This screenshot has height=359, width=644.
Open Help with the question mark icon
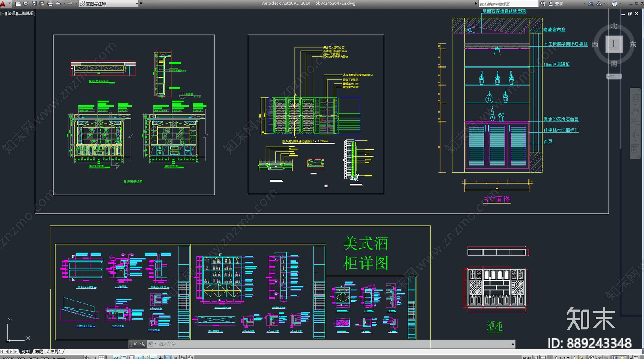(x=614, y=4)
